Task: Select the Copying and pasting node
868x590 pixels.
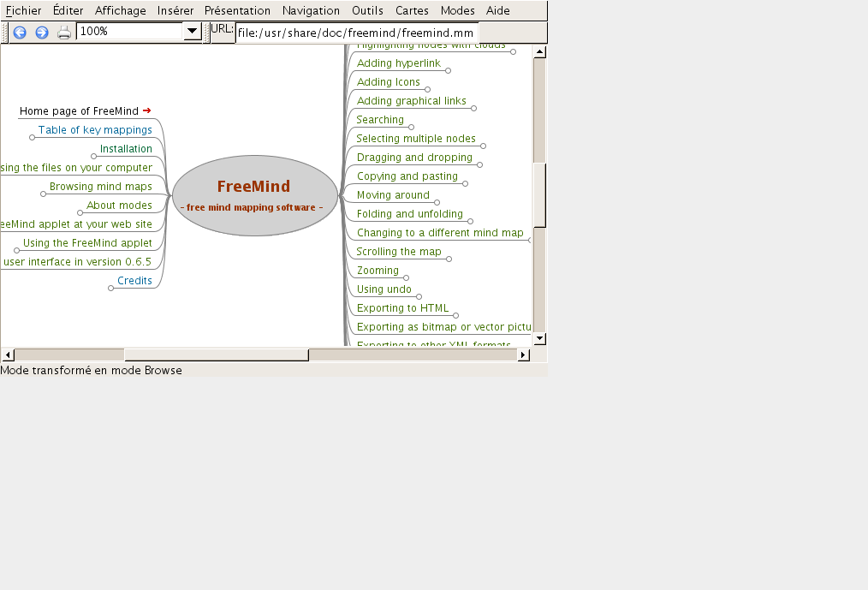Action: pos(407,176)
